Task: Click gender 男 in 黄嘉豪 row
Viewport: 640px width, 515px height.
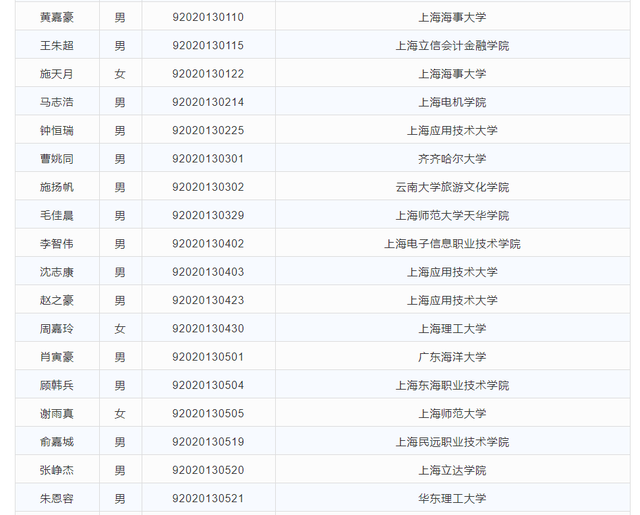Action: point(120,17)
